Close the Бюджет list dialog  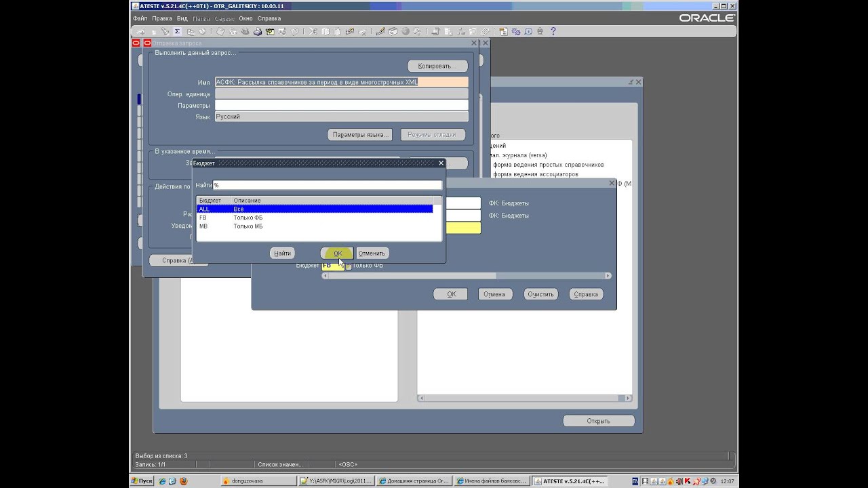(x=441, y=163)
